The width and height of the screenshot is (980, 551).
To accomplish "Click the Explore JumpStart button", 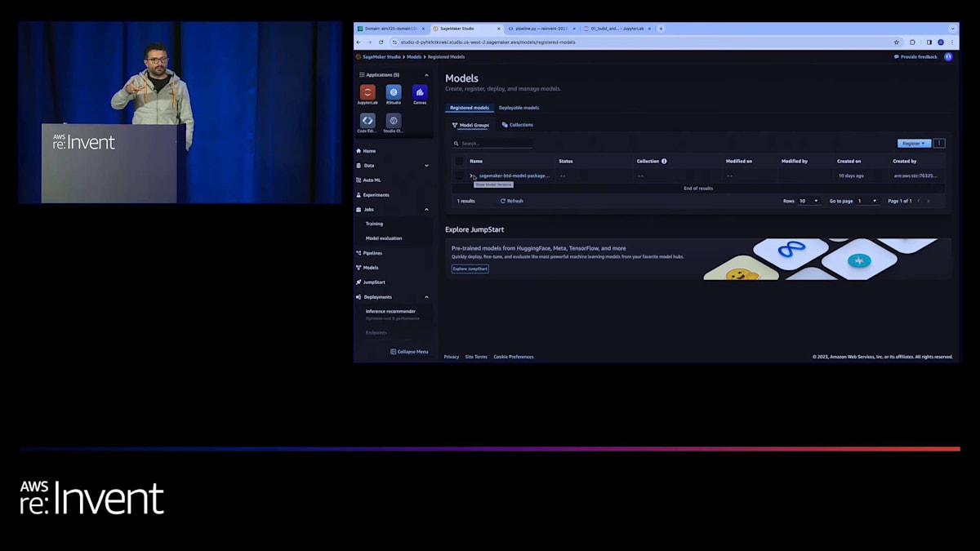I will [x=470, y=269].
